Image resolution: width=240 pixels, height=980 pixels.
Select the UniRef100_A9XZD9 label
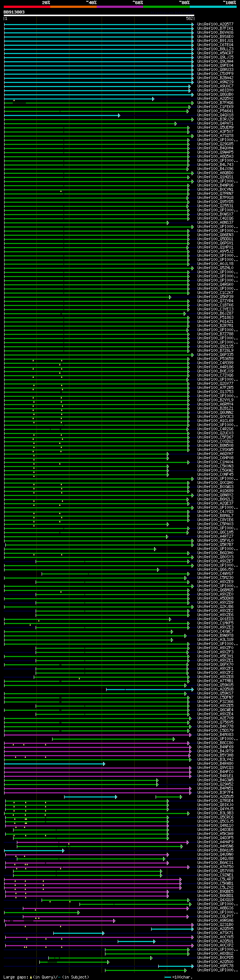(x=215, y=603)
